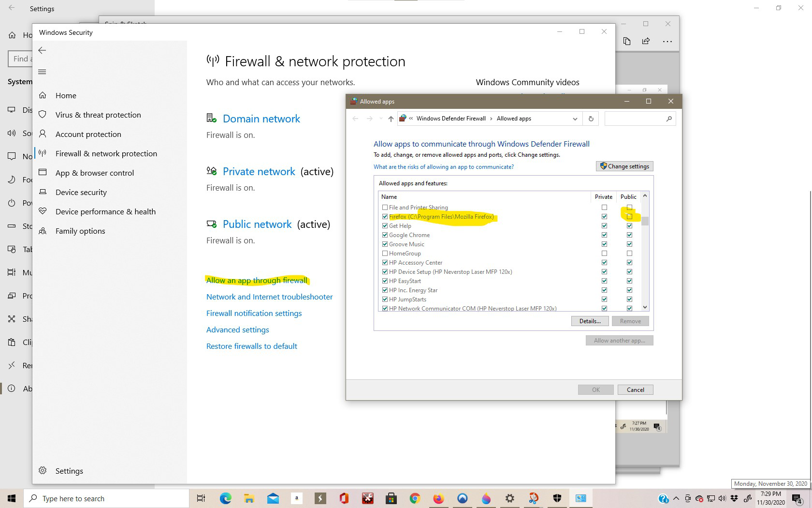The height and width of the screenshot is (508, 812).
Task: Click the window icon for App & browser control
Action: [43, 172]
